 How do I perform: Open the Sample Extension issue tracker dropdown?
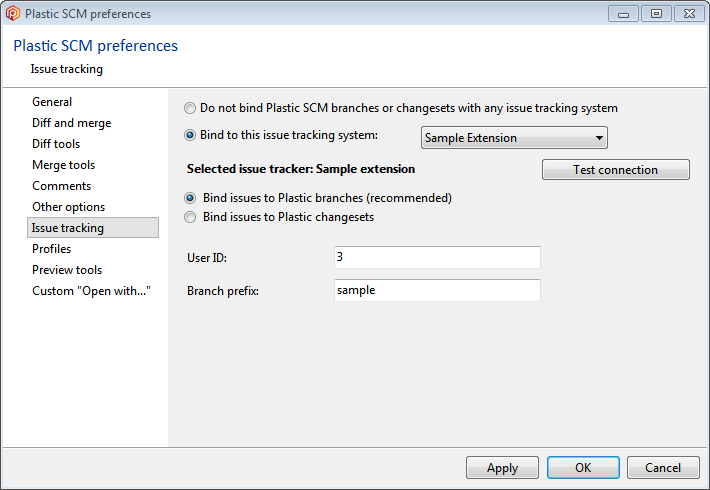[514, 138]
